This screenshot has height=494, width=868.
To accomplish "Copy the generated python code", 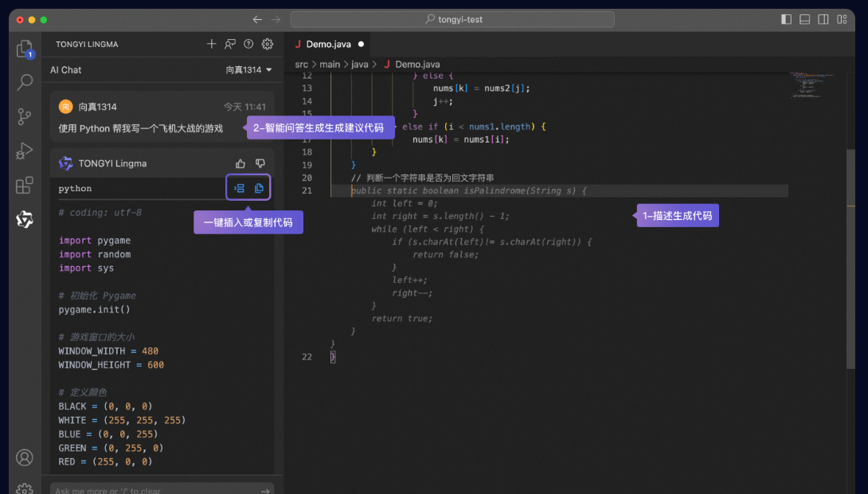I will click(259, 188).
